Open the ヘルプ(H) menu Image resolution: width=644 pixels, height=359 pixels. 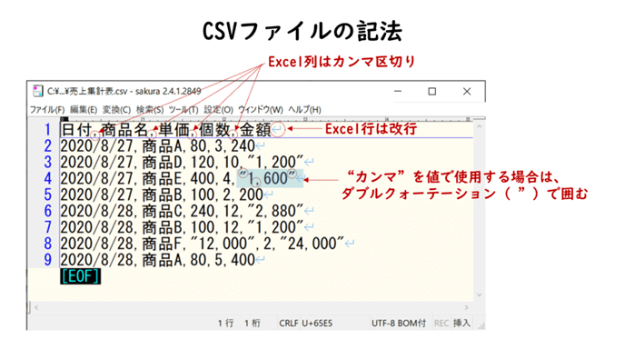(x=304, y=110)
